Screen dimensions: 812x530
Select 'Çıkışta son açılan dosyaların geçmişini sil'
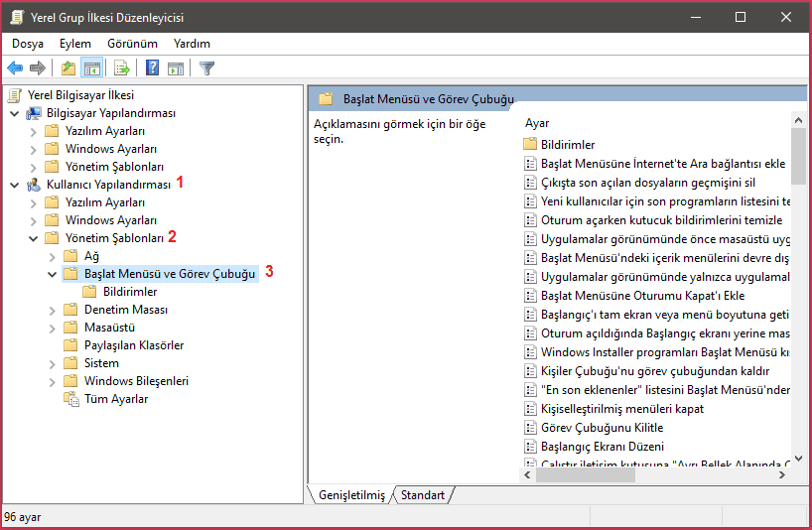coord(648,183)
